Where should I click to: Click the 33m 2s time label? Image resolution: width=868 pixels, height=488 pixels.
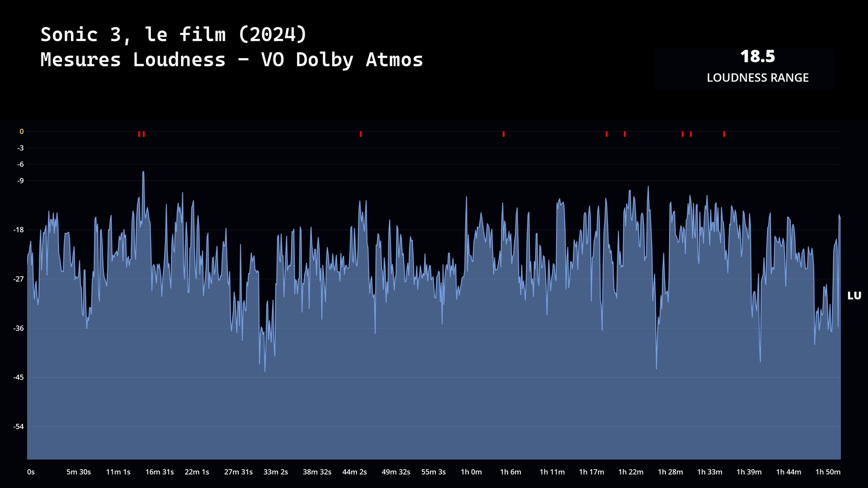[276, 472]
